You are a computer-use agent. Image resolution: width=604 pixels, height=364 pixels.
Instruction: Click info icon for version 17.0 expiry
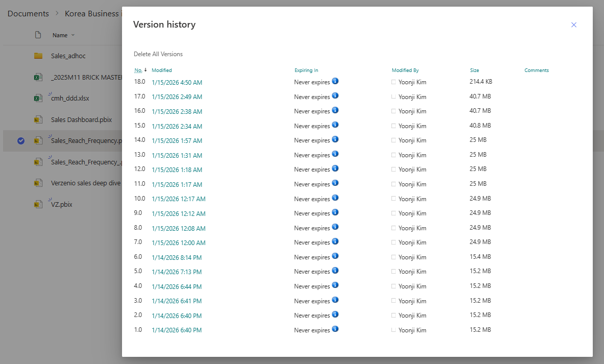[x=335, y=95]
